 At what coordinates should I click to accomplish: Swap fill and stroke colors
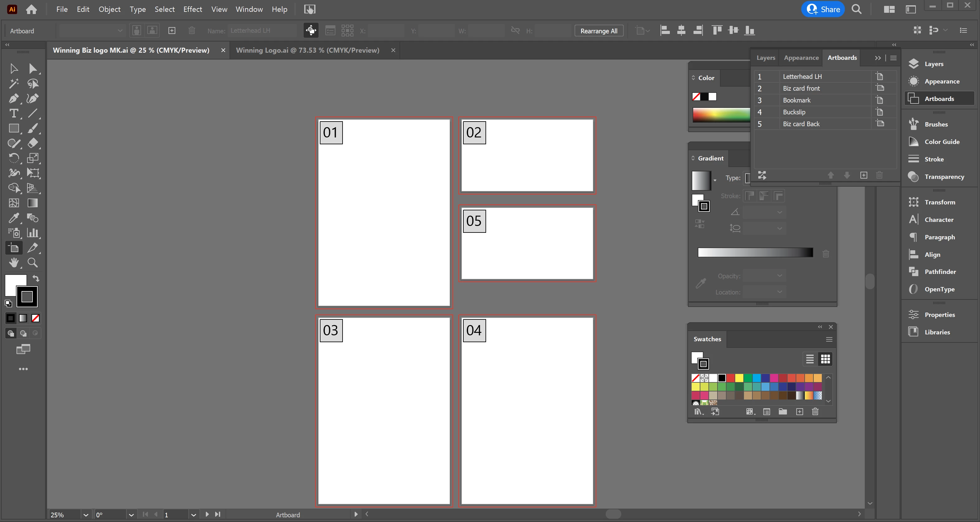[x=36, y=278]
